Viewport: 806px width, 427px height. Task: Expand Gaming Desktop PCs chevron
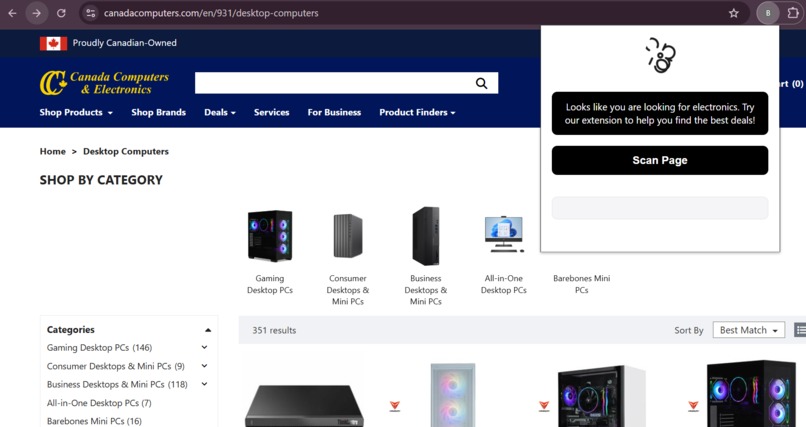(204, 347)
